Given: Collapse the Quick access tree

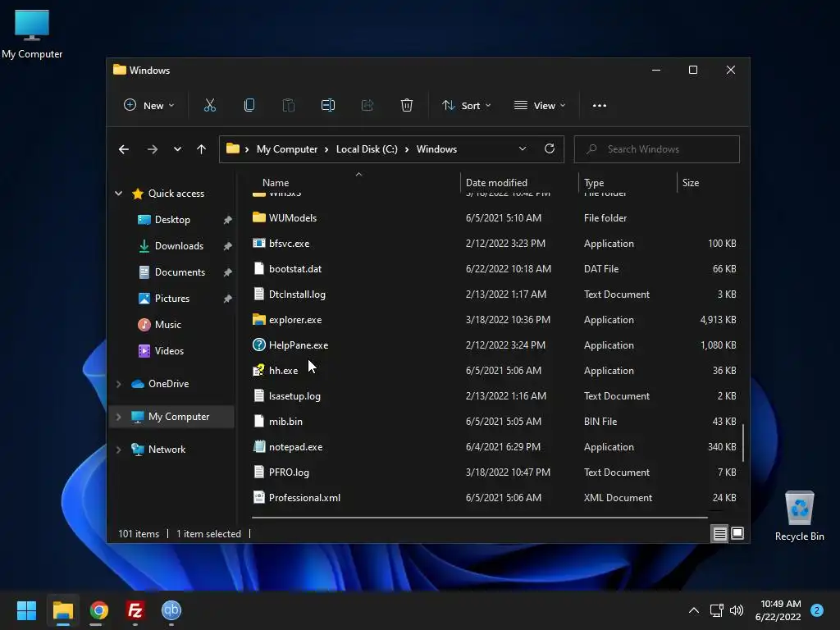Looking at the screenshot, I should pyautogui.click(x=118, y=194).
